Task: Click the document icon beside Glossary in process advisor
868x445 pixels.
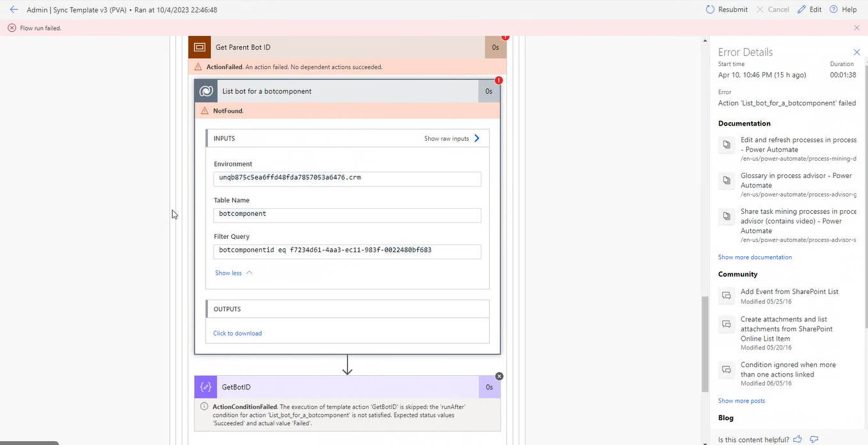Action: tap(726, 181)
